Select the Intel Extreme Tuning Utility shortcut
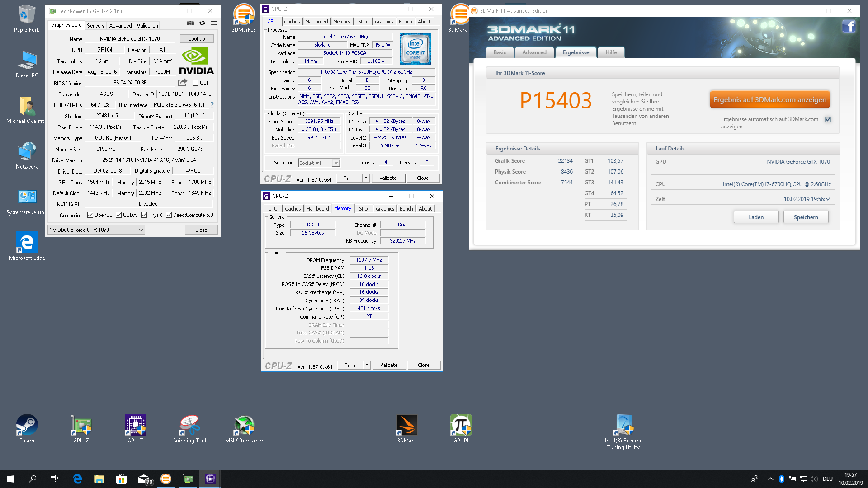This screenshot has height=488, width=868. tap(623, 432)
